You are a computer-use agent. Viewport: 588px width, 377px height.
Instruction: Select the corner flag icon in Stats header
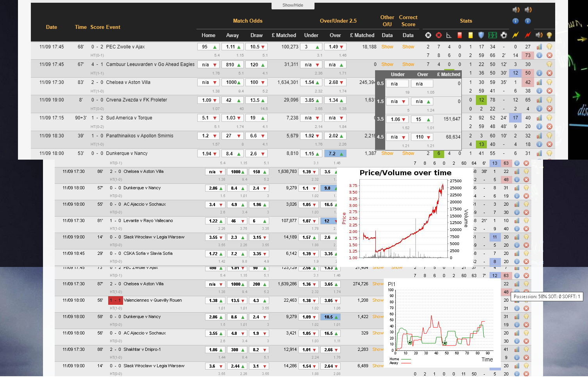[449, 35]
